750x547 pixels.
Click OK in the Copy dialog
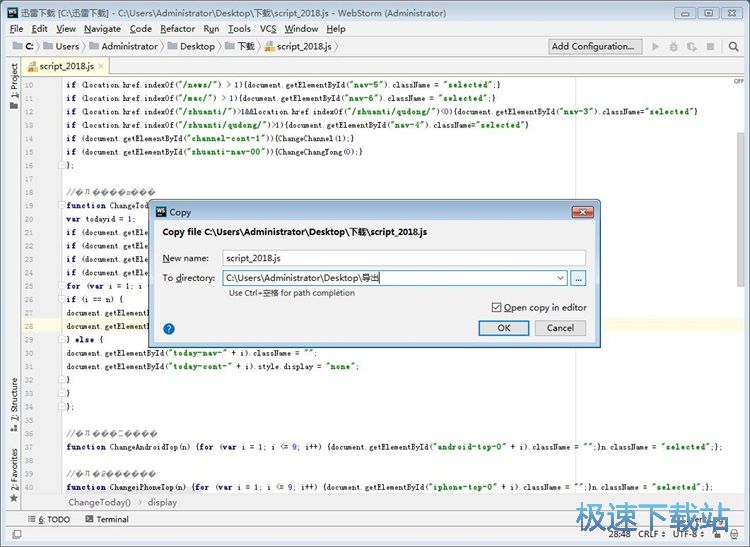pos(504,328)
